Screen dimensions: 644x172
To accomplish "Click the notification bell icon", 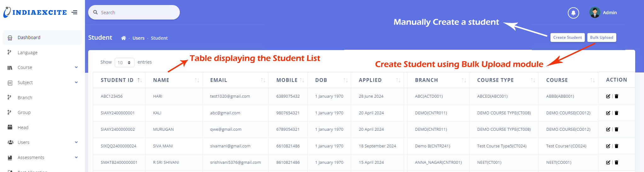I will coord(573,13).
